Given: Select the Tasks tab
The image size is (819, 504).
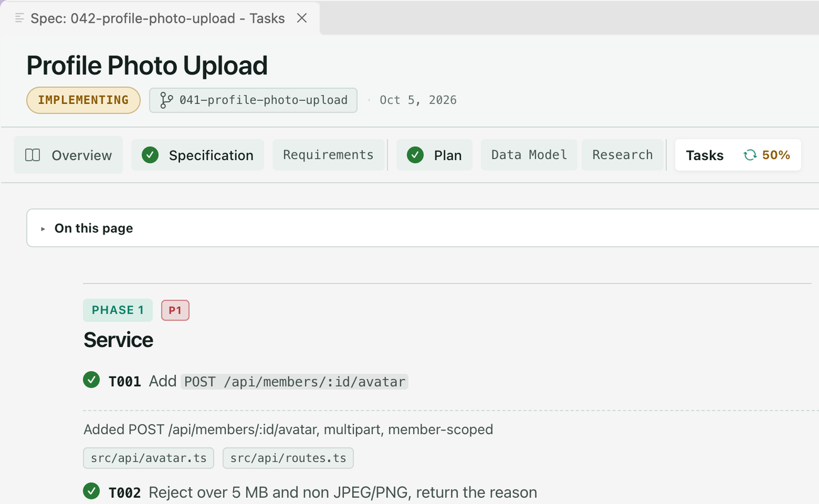Looking at the screenshot, I should (738, 155).
